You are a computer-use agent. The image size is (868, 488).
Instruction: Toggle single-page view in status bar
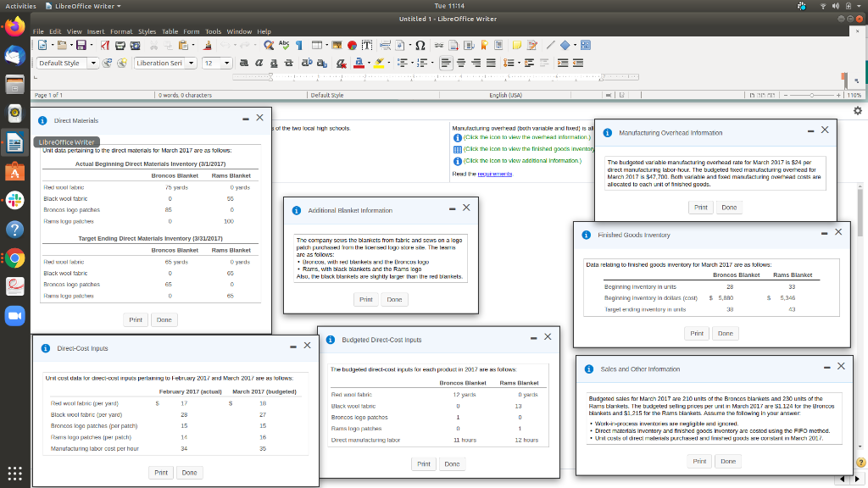click(752, 95)
